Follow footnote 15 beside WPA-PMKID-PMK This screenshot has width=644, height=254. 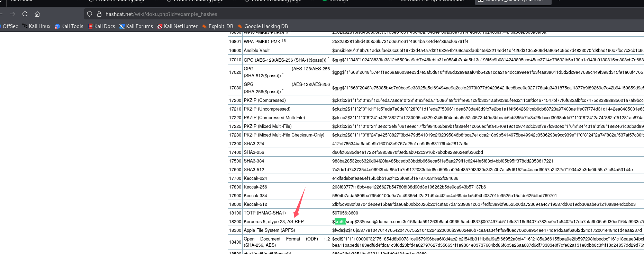pos(284,41)
